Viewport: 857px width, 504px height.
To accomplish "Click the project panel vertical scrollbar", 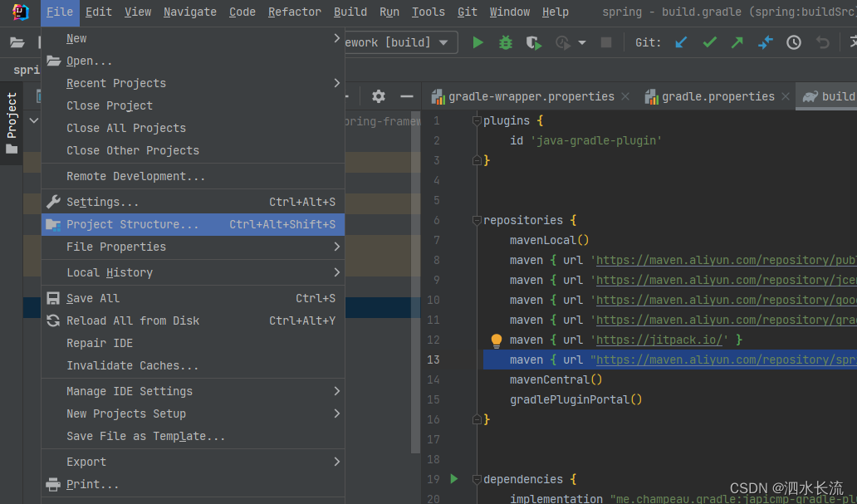I will tap(415, 281).
